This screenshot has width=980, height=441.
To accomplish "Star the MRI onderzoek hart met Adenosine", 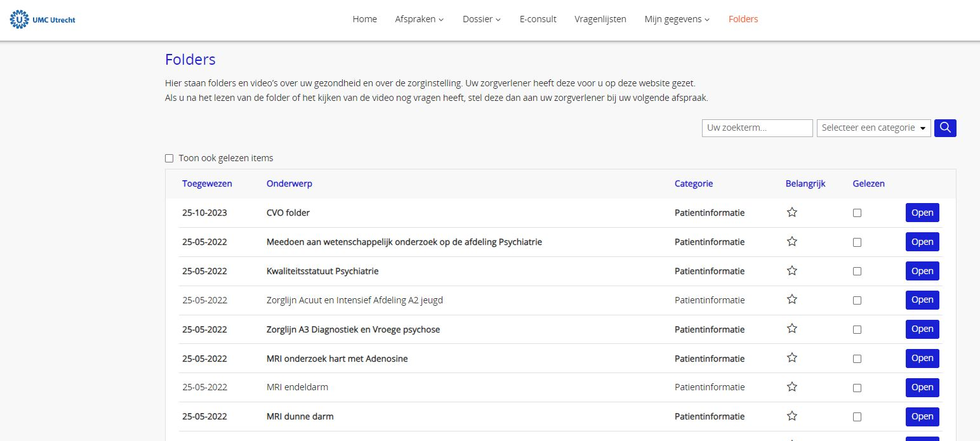I will click(x=791, y=358).
